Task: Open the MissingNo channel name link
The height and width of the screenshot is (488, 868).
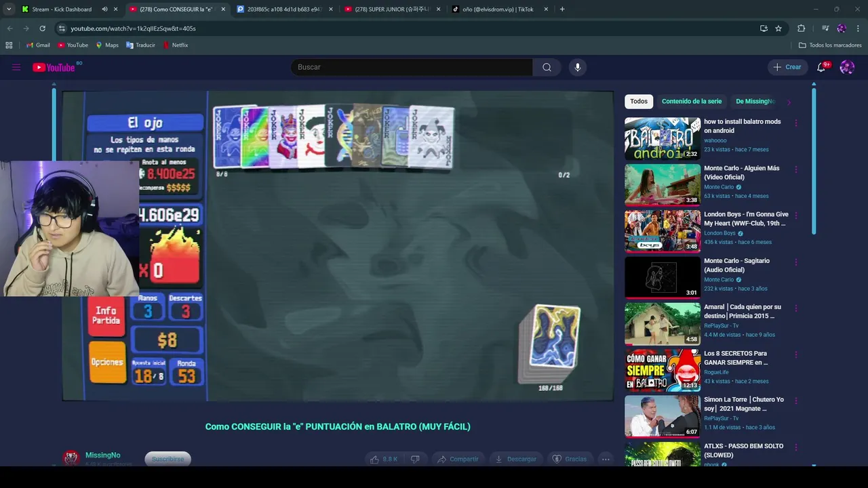Action: point(102,455)
